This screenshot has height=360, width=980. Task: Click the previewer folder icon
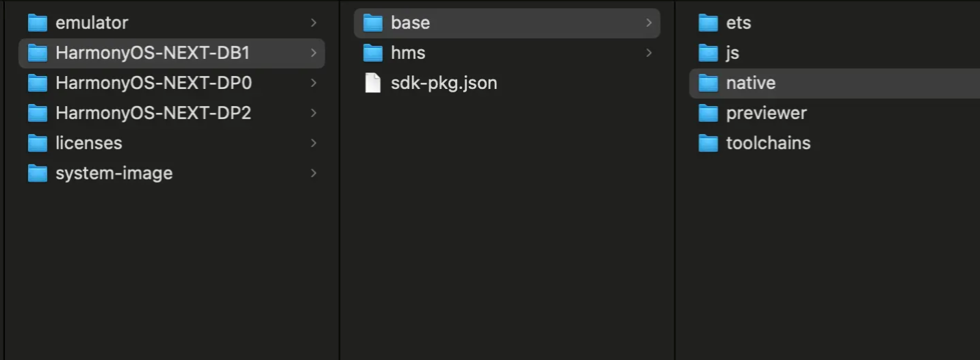708,114
